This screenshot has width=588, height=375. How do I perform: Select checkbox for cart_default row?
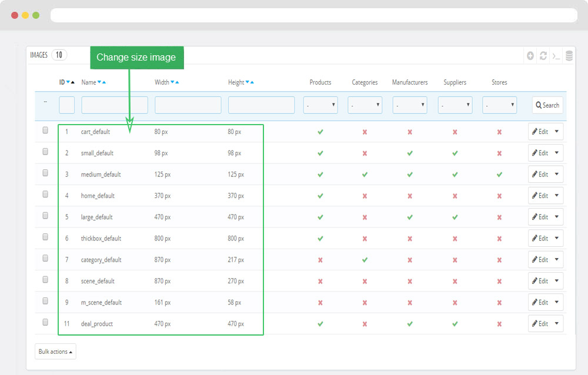45,130
